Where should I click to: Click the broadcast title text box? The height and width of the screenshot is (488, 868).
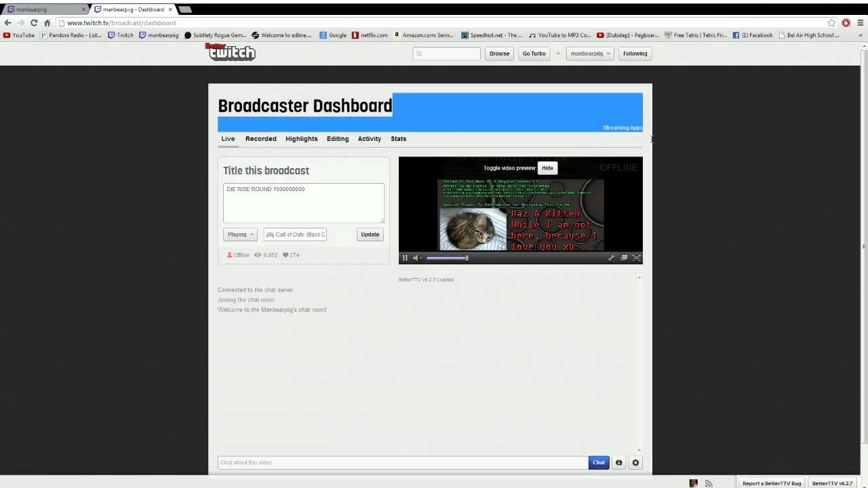click(x=304, y=203)
